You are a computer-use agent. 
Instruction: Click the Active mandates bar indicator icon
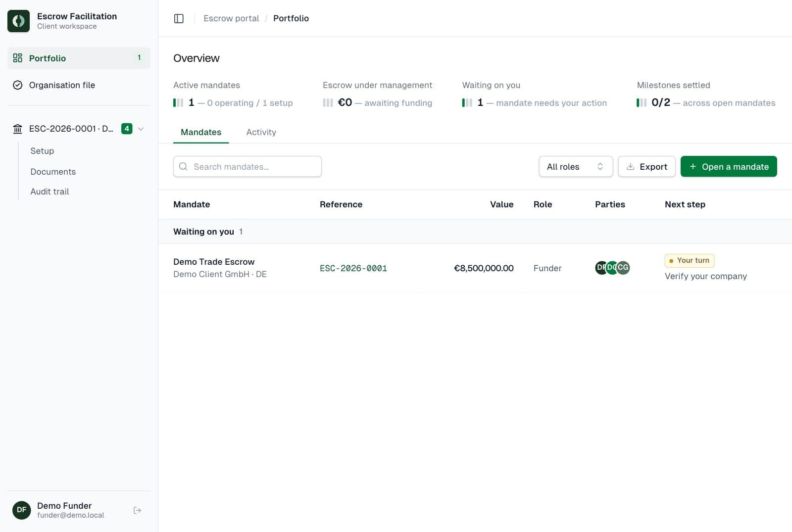pyautogui.click(x=178, y=102)
